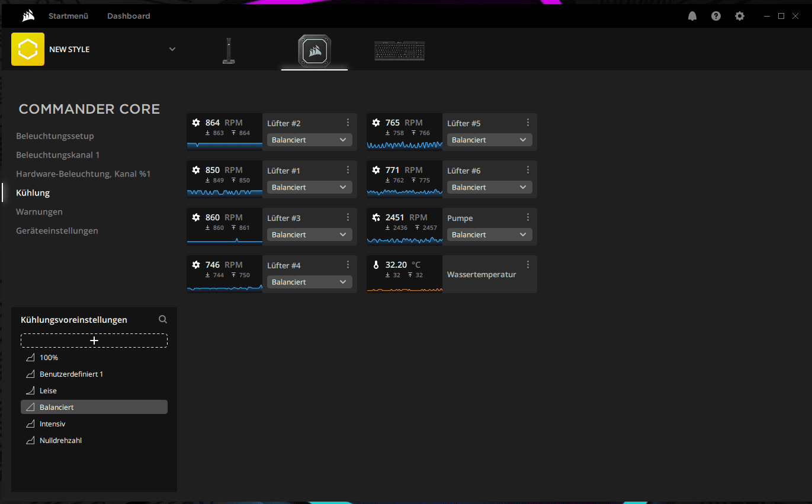The width and height of the screenshot is (812, 504).
Task: Open Lüfter #4 Balanciert dropdown
Action: 310,282
